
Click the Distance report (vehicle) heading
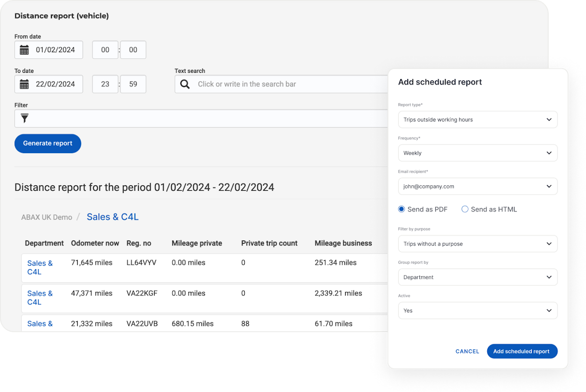point(62,16)
